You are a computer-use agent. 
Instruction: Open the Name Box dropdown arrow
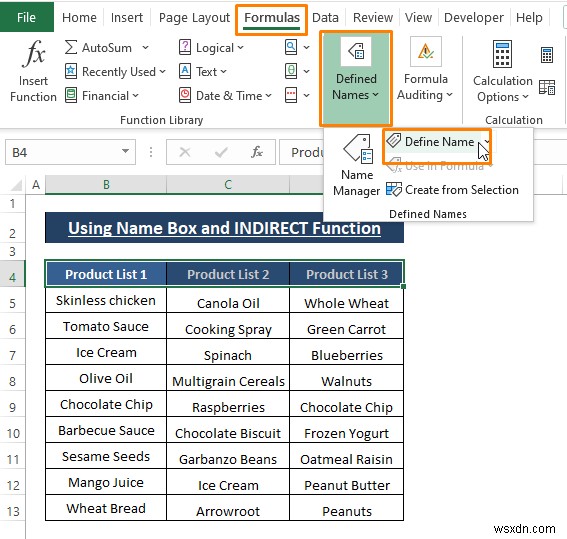125,151
